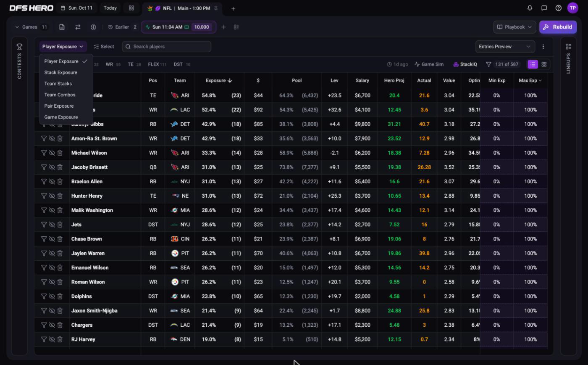Screen dimensions: 588x365
Task: Open the three-dot more options menu
Action: (x=543, y=47)
